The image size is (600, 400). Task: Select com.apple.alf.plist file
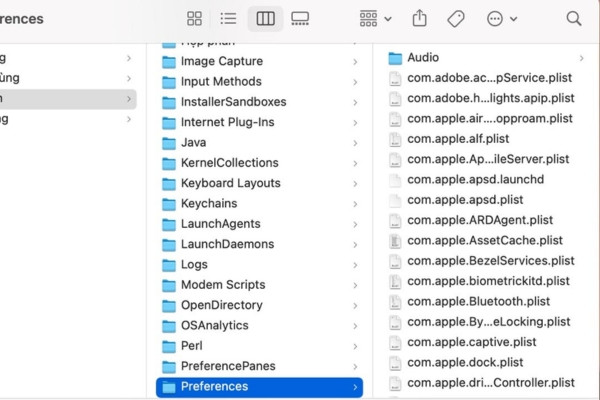point(486,139)
